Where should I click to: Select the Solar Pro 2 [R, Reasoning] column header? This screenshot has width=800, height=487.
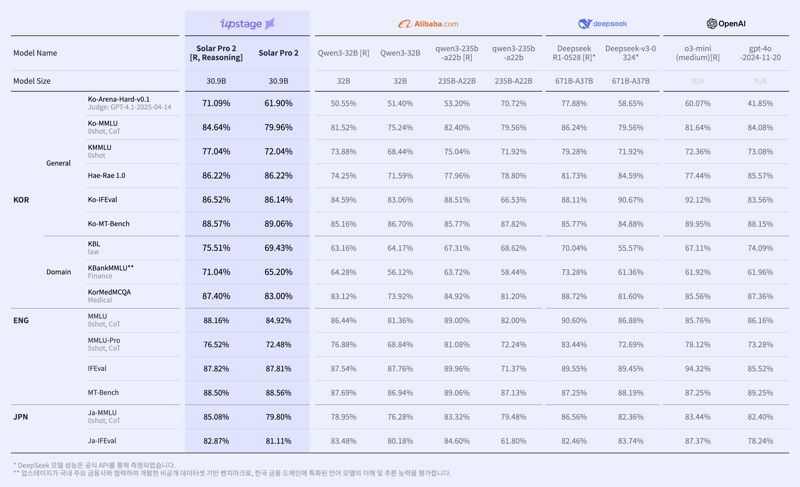(216, 53)
